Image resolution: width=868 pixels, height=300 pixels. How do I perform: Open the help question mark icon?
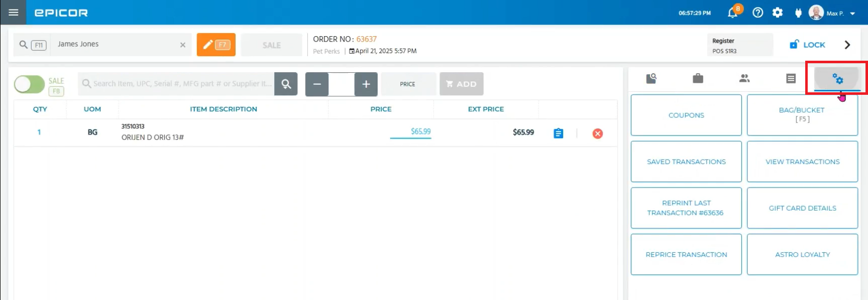[x=757, y=13]
